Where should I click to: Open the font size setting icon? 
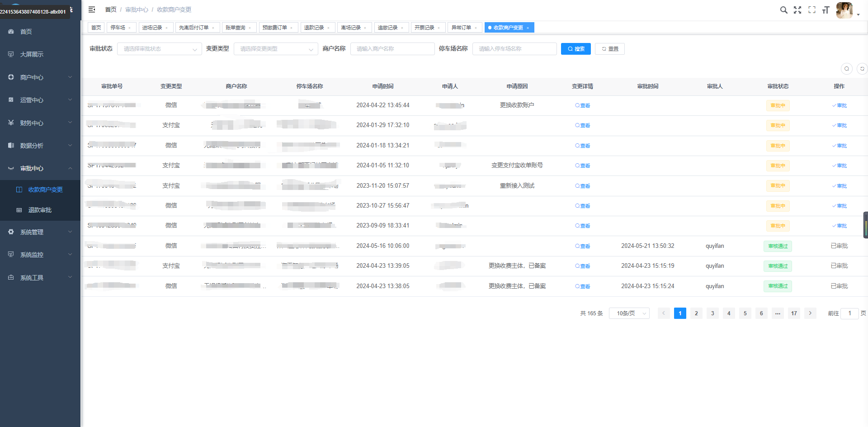826,10
